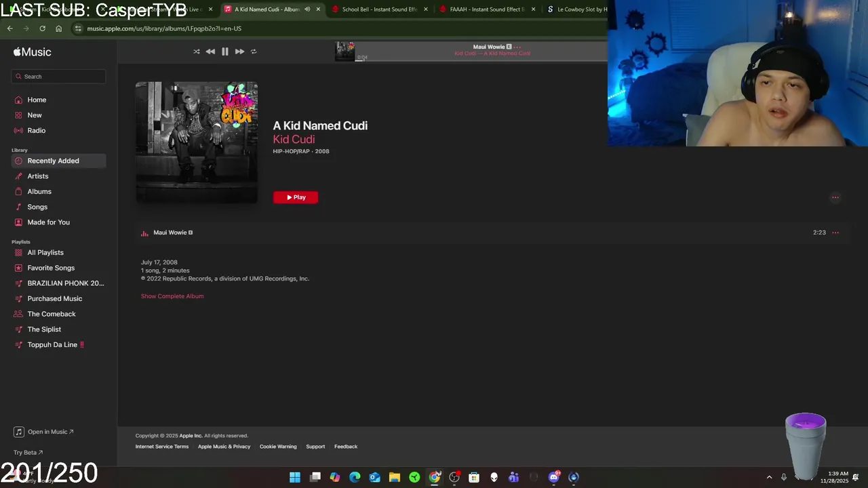Open The Siplist playlist
Image resolution: width=868 pixels, height=488 pixels.
coord(43,329)
